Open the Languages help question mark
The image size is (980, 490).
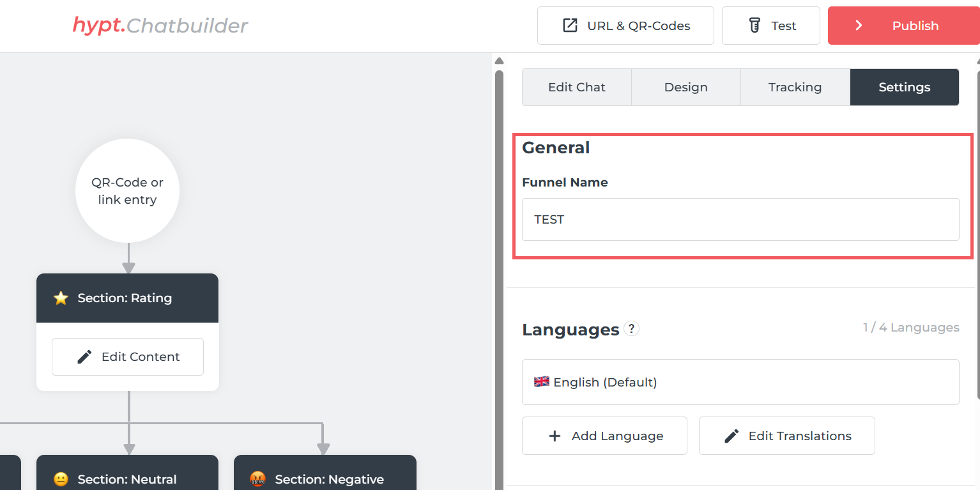point(632,328)
